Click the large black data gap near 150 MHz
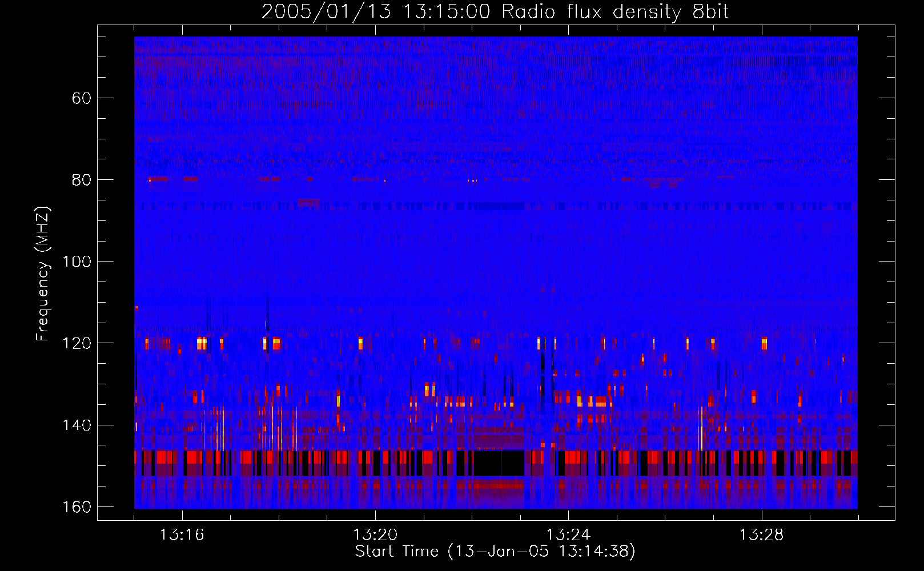Viewport: 924px width, 571px height. [499, 463]
